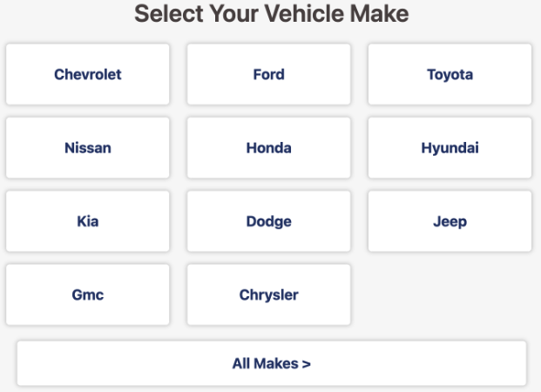Expand the 'All Makes >' option
This screenshot has height=392, width=541.
click(271, 363)
